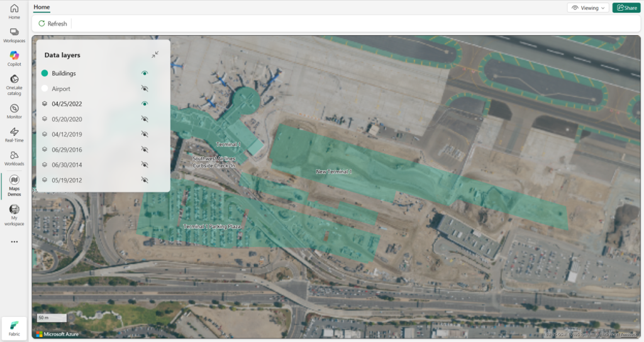Image resolution: width=644 pixels, height=342 pixels.
Task: Select the 04/25/2022 layer label
Action: (67, 104)
